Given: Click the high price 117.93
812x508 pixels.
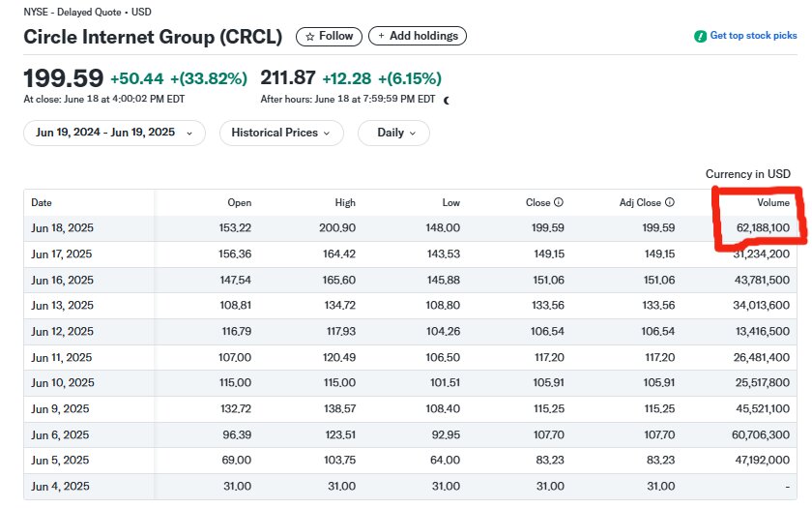Looking at the screenshot, I should point(341,331).
